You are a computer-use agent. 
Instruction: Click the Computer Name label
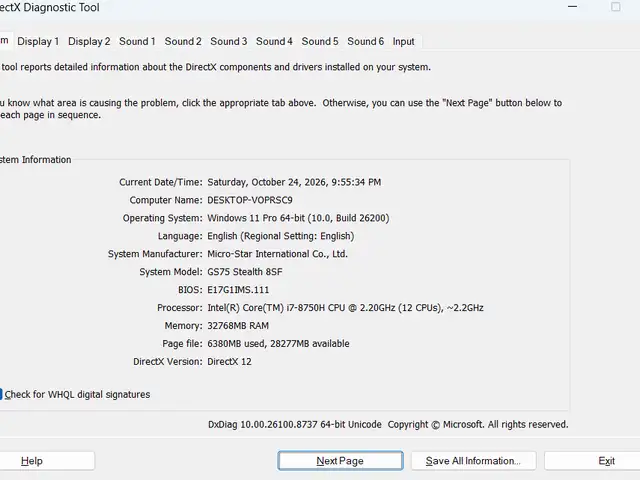tap(166, 200)
